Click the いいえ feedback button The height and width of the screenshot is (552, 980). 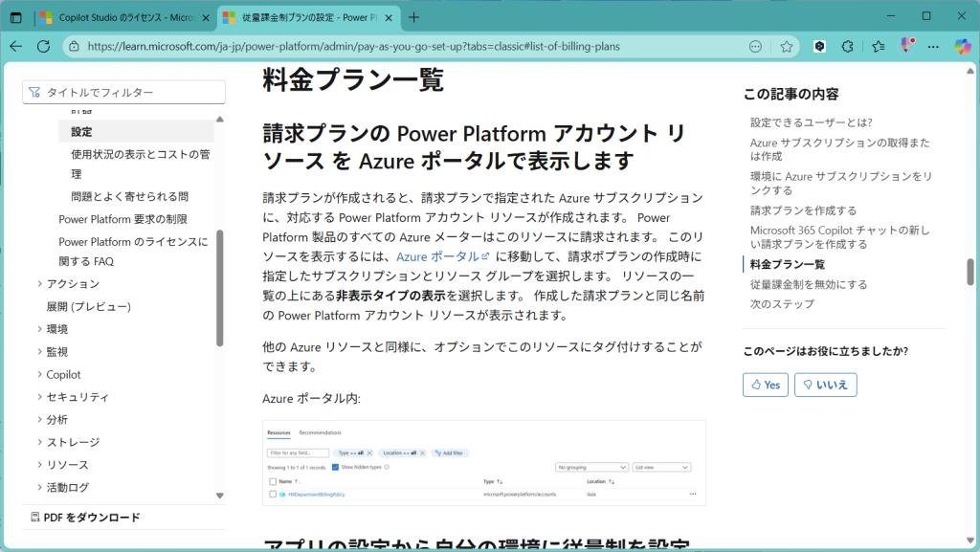point(826,385)
